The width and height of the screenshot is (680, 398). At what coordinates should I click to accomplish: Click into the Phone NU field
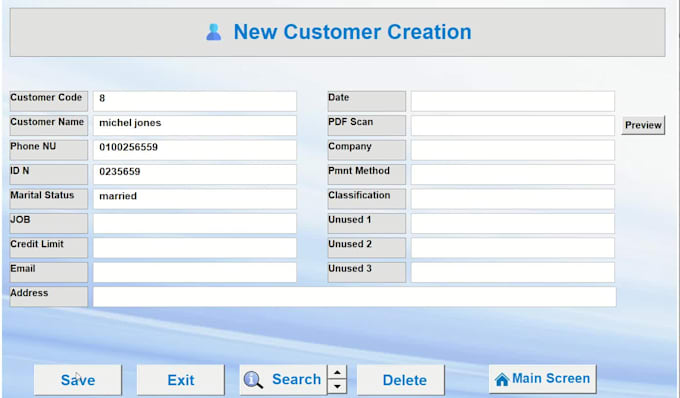[195, 150]
